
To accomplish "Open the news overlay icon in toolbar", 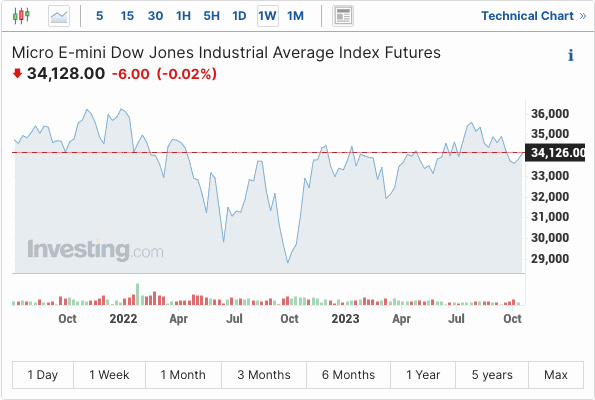I will (x=343, y=16).
